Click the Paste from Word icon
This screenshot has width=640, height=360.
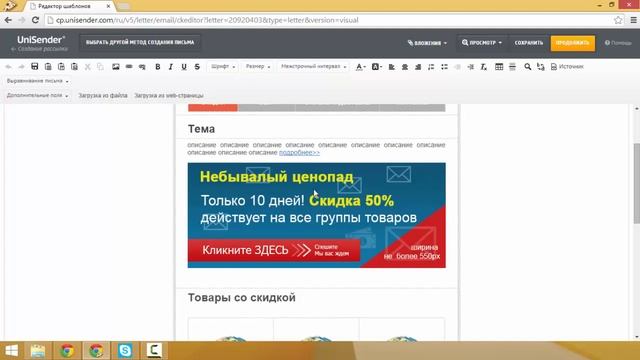click(x=74, y=67)
